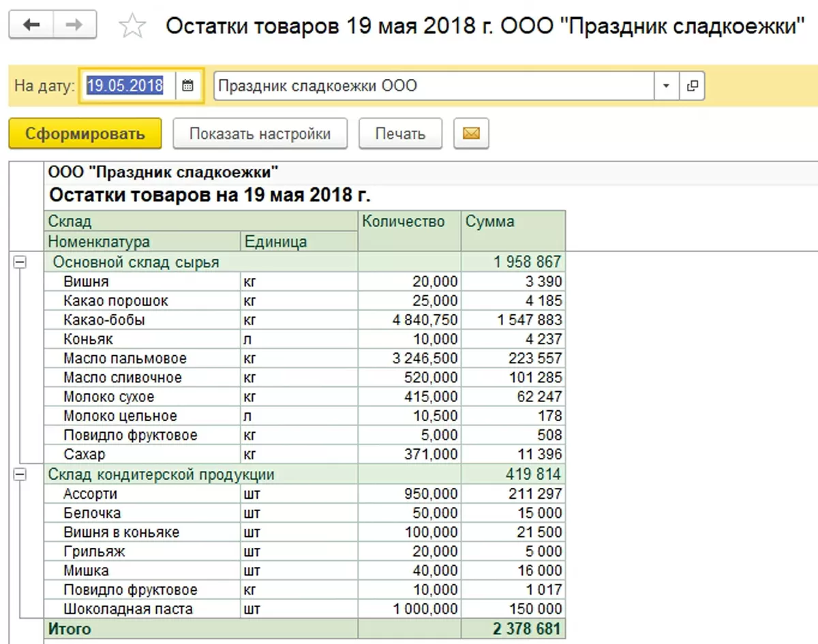Click the grand total 2 378 681
This screenshot has width=818, height=644.
(x=528, y=628)
